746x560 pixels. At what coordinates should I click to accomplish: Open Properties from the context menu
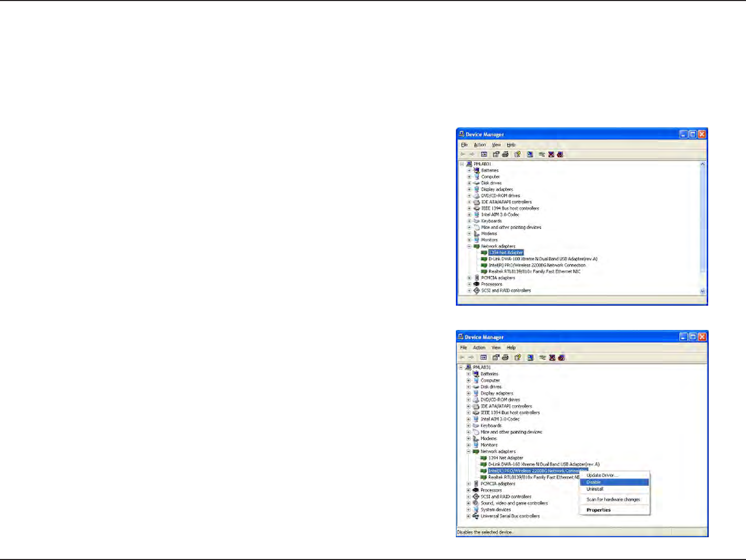(x=614, y=510)
